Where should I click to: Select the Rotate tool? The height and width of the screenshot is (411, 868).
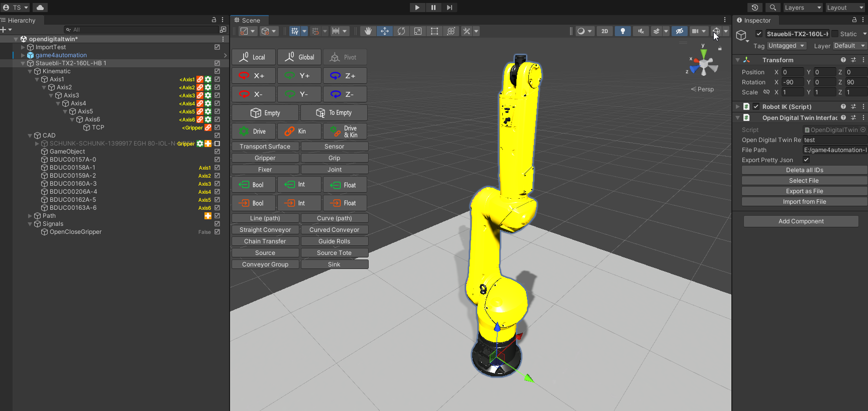(401, 31)
